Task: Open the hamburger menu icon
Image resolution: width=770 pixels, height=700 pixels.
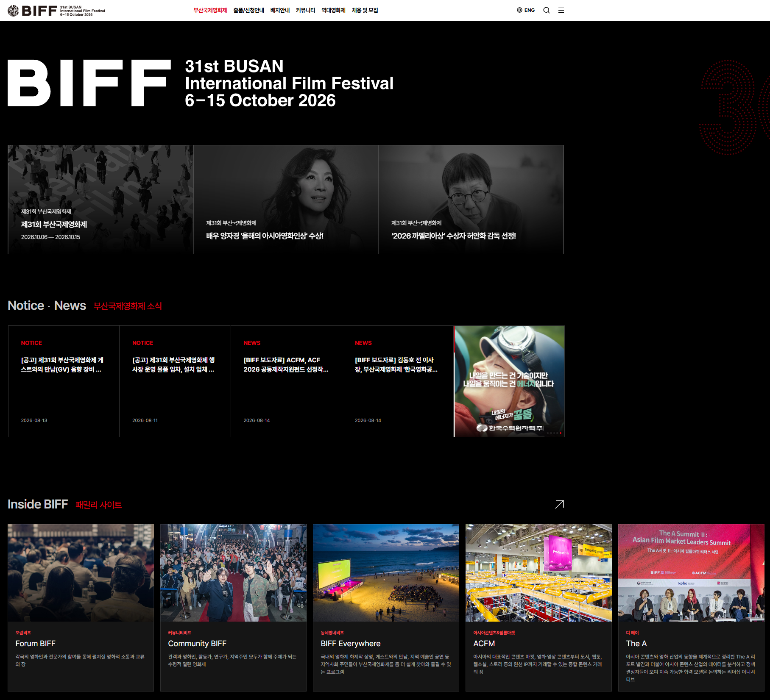Action: click(561, 10)
